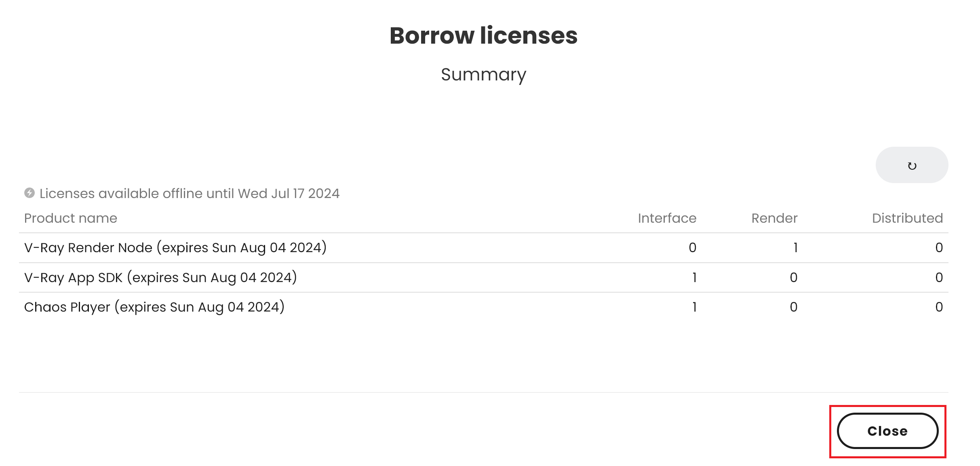
Task: Click the offline lightning bolt icon
Action: pos(29,193)
